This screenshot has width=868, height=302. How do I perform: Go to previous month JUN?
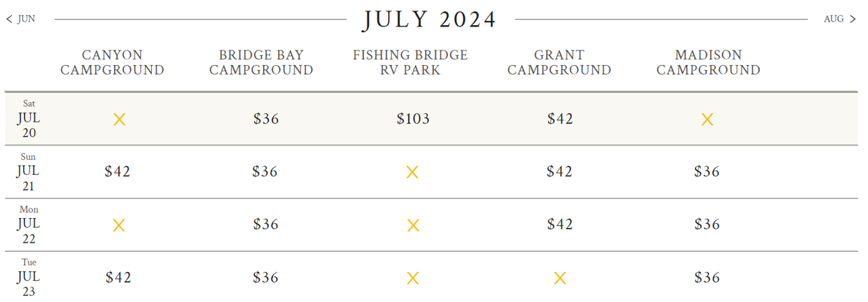click(21, 20)
